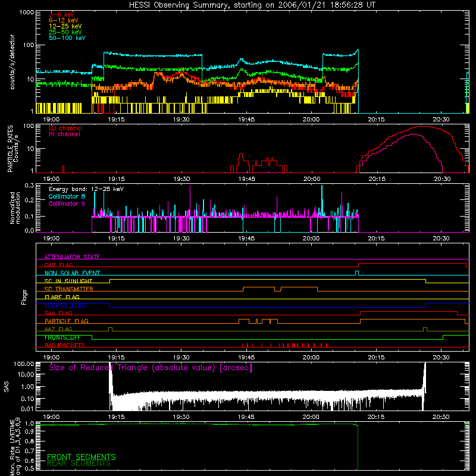Click the ATTENUATOR STATE flag label
Viewport: 476px width, 476px height.
point(72,257)
